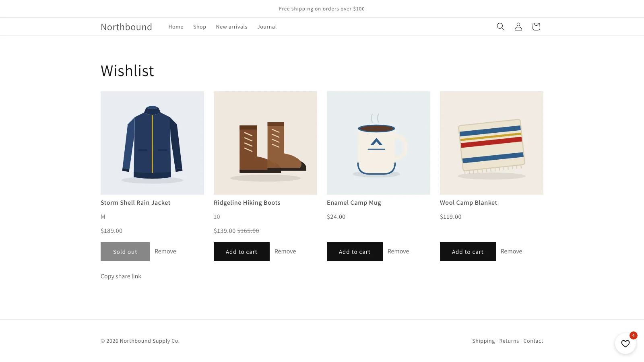
Task: Click the 2026 Northbound Supply Co. copyright
Action: [x=140, y=341]
